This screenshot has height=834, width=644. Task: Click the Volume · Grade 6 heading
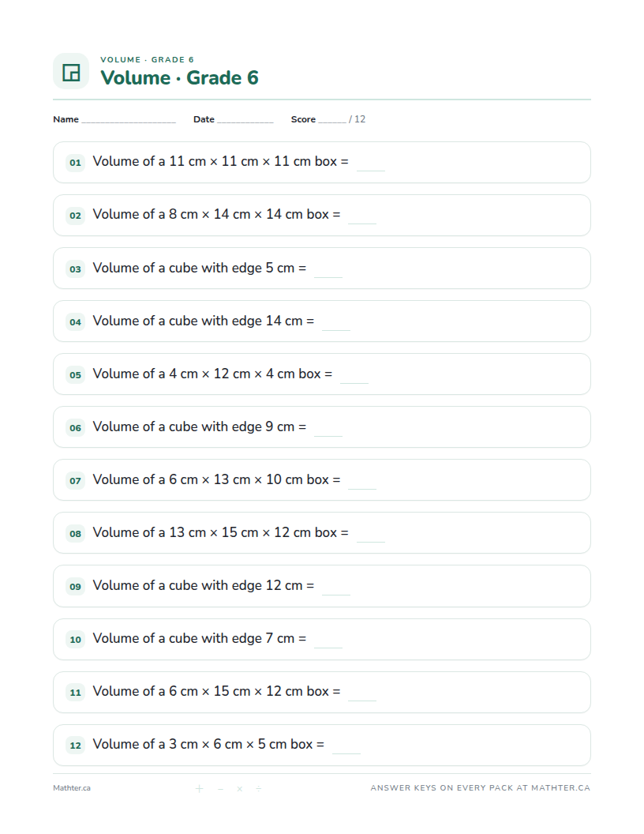(180, 77)
